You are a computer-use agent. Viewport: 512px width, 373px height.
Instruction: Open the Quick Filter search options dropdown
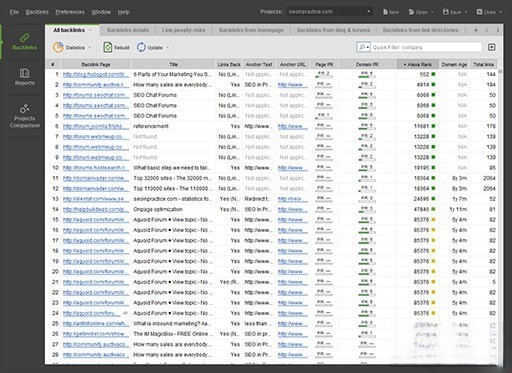363,47
